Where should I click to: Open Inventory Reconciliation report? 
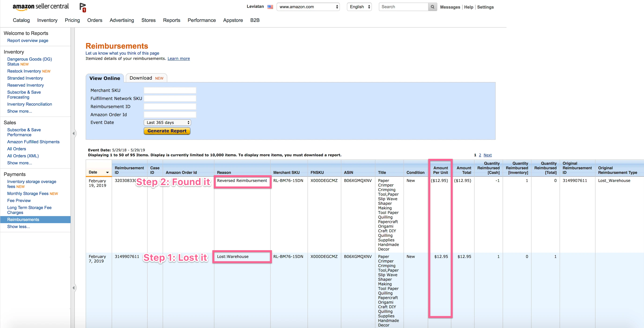(x=30, y=104)
